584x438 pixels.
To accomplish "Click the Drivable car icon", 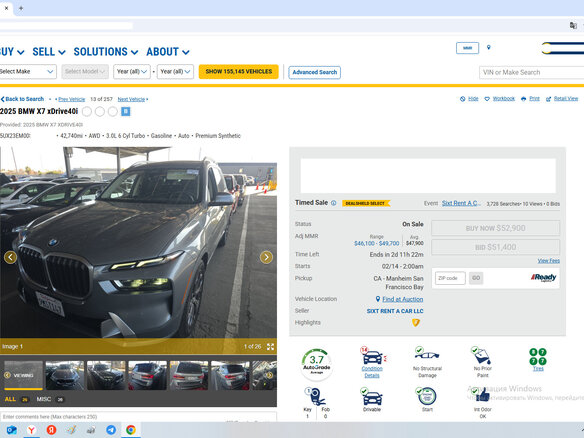I will pyautogui.click(x=371, y=396).
